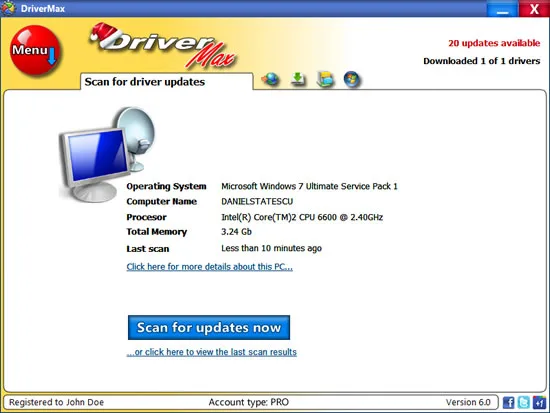The image size is (550, 413).
Task: Click the Windows orb toolbar icon
Action: (352, 79)
